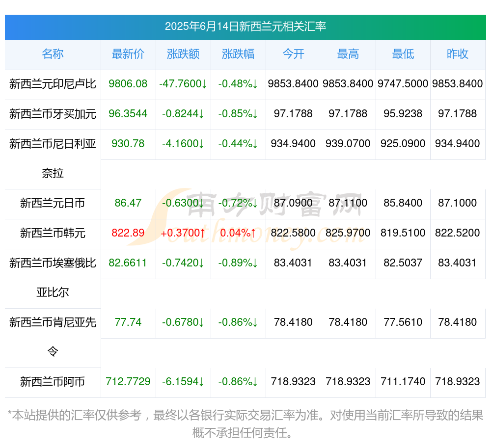Click change amount -0.8244↓
Screen dimensions: 491x448
coord(183,113)
